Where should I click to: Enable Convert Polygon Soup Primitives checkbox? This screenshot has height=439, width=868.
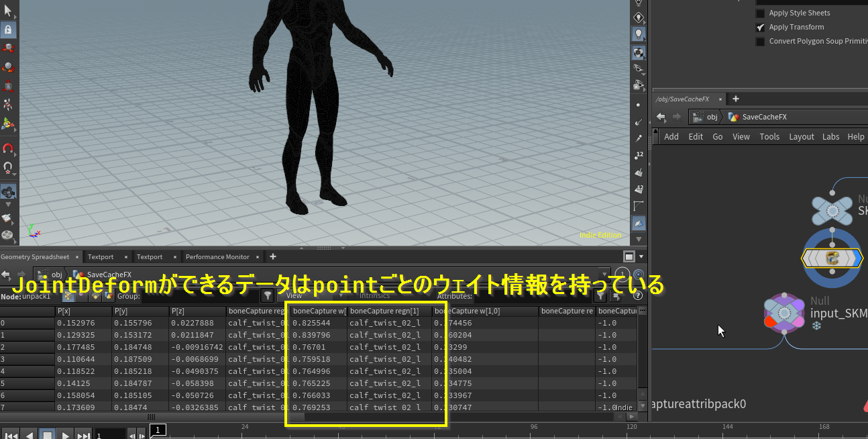[760, 42]
